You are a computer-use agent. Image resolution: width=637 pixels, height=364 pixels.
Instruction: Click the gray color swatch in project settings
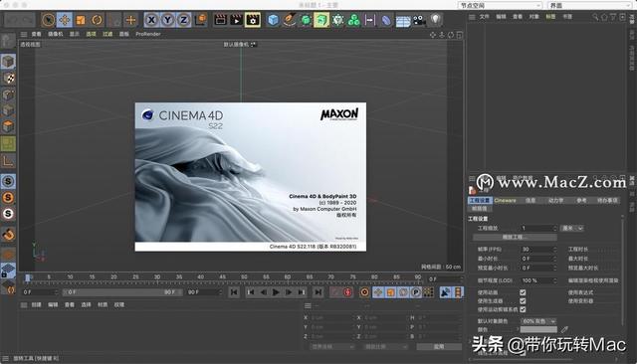pos(538,329)
